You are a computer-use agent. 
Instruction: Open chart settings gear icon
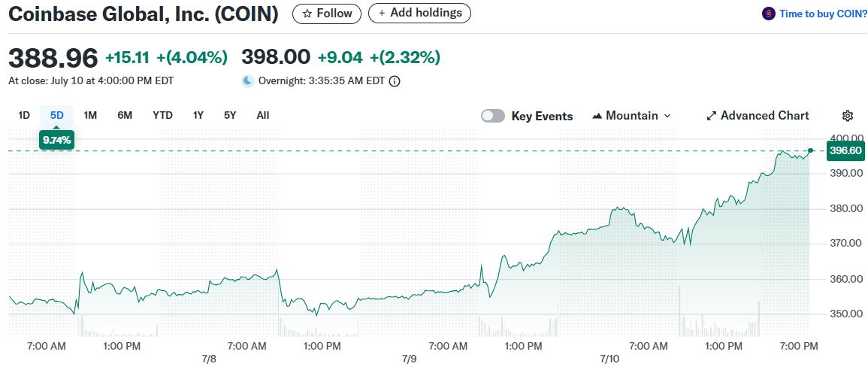click(847, 116)
